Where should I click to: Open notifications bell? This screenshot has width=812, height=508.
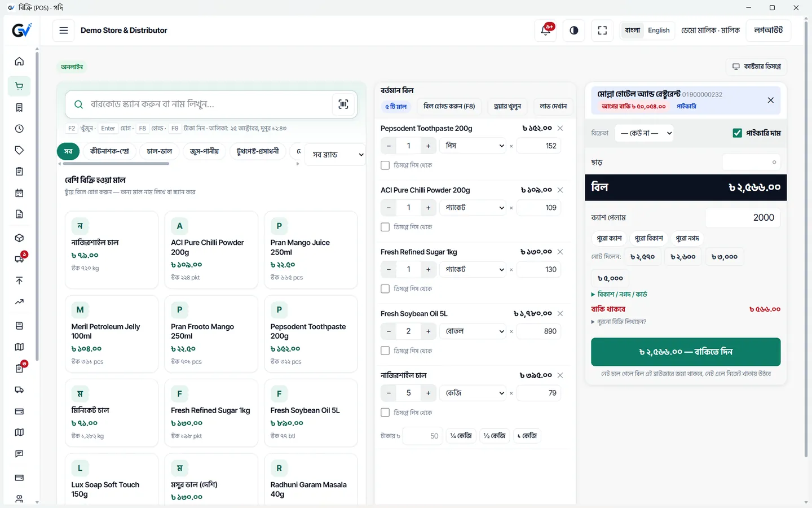[x=545, y=30]
